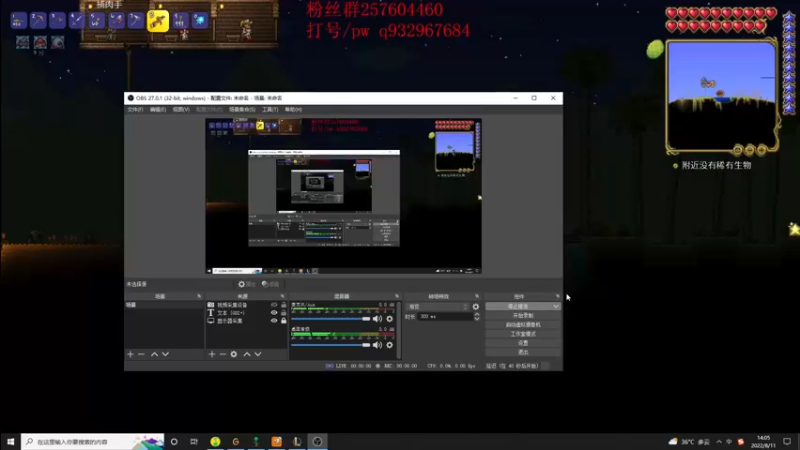Toggle lock on display capture source
Image resolution: width=800 pixels, height=450 pixels.
[x=284, y=321]
